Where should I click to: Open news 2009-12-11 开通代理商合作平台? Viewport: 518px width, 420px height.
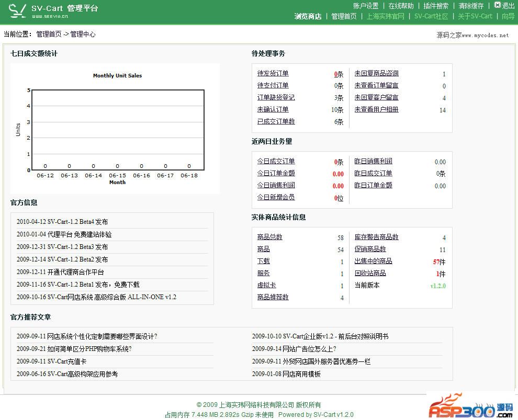coord(60,272)
